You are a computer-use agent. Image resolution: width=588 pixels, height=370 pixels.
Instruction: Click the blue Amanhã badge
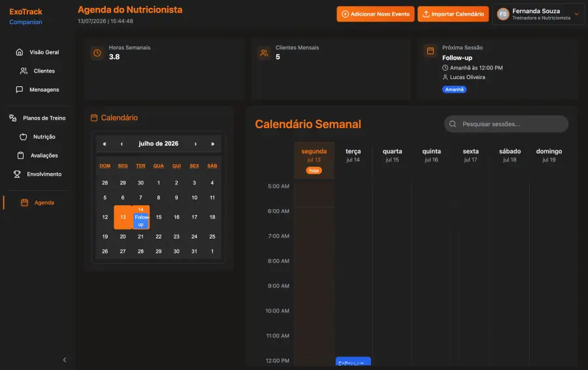pos(454,90)
